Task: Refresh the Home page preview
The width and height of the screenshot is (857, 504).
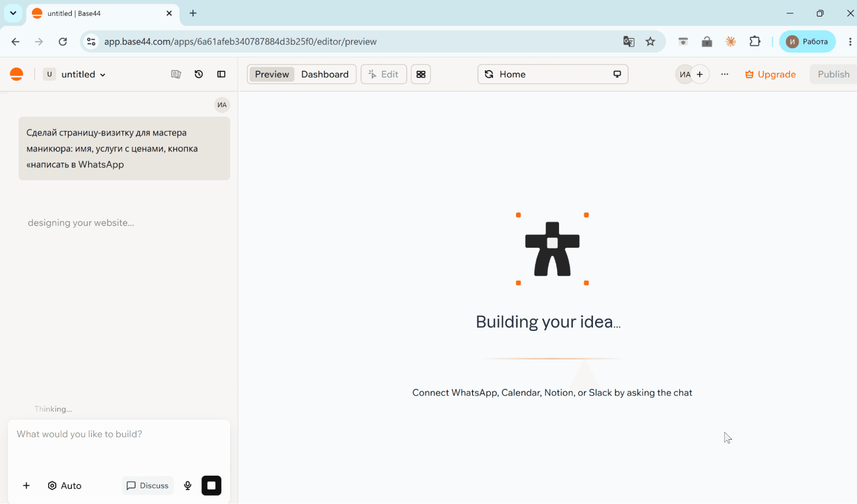Action: click(489, 74)
